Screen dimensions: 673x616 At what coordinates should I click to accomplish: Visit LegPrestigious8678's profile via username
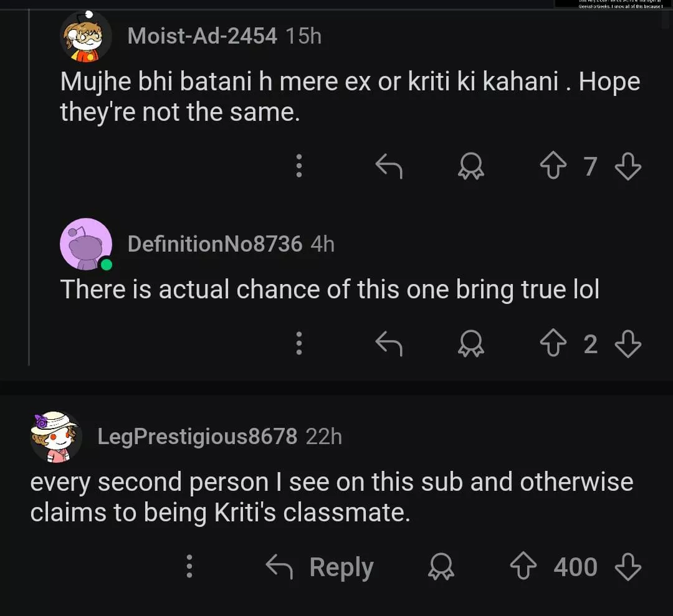(197, 437)
